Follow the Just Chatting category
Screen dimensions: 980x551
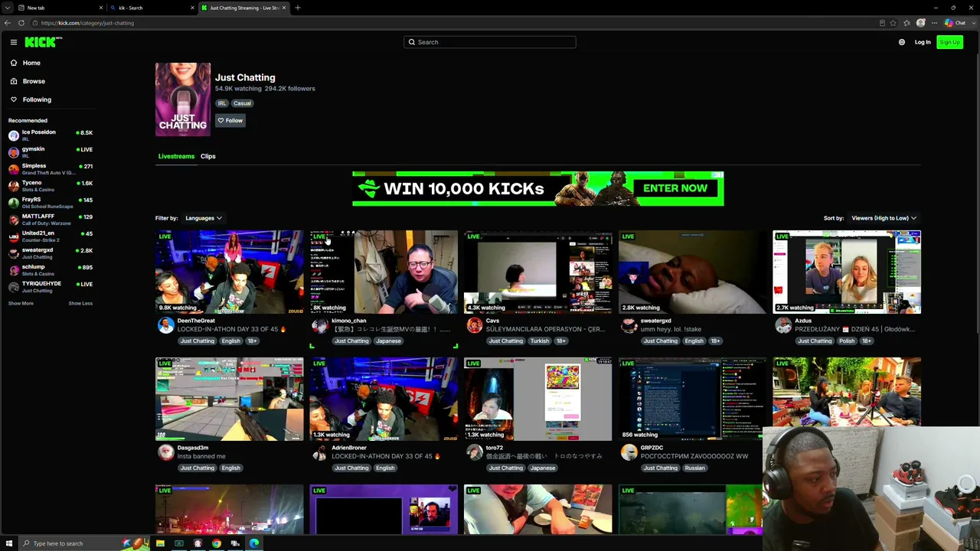230,120
